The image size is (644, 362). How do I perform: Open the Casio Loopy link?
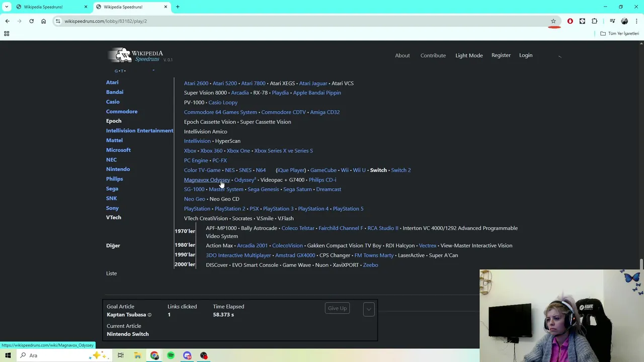point(223,102)
